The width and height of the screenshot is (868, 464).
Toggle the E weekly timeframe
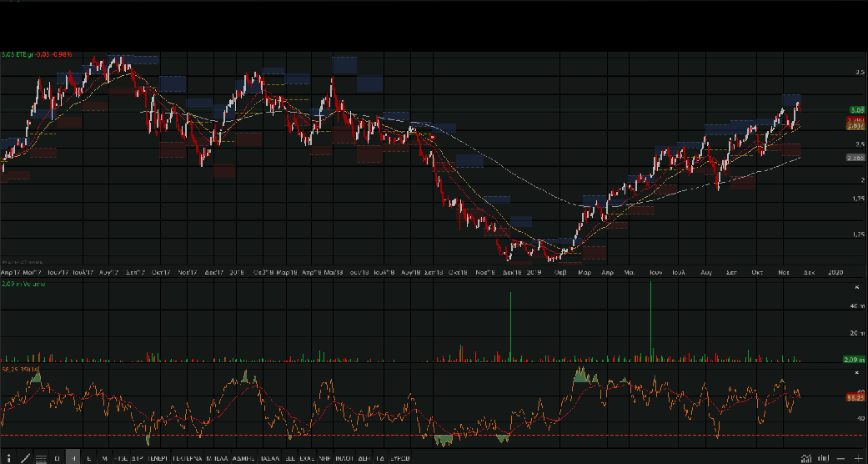88,458
